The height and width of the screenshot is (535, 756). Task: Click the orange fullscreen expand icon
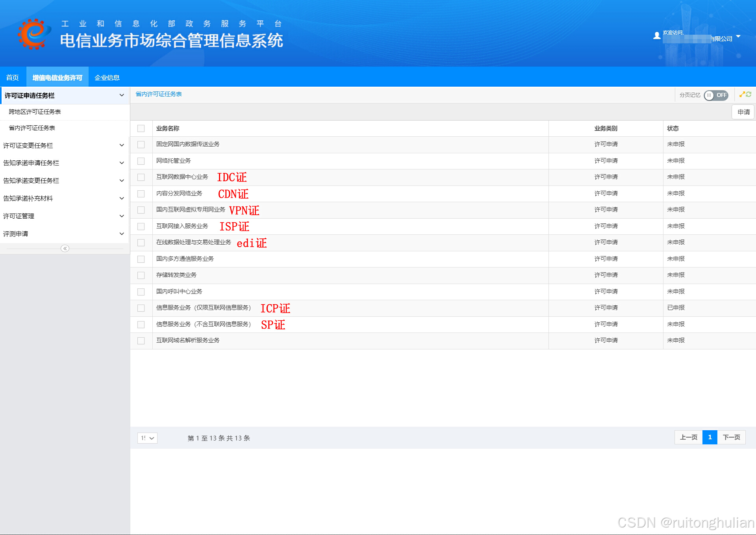tap(742, 95)
